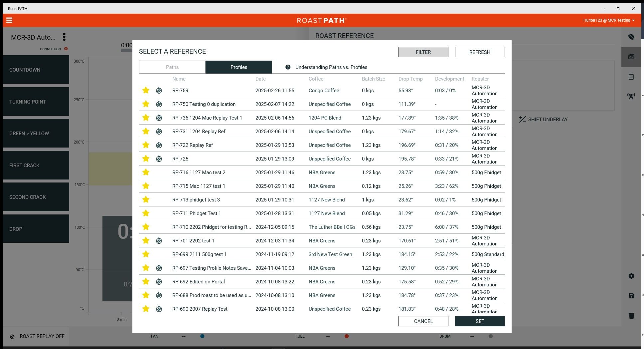Viewport: 644px width, 349px height.
Task: Click the star icon on RP-713 row
Action: point(146,200)
